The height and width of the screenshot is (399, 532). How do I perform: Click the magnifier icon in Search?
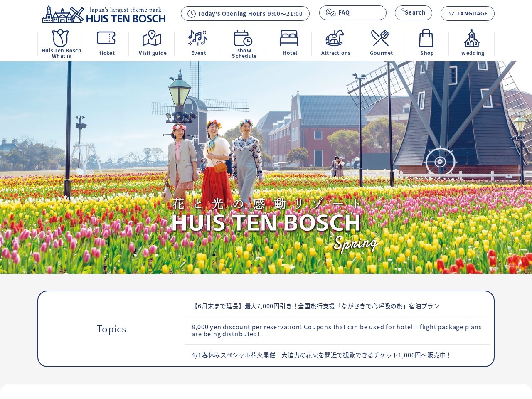[403, 10]
